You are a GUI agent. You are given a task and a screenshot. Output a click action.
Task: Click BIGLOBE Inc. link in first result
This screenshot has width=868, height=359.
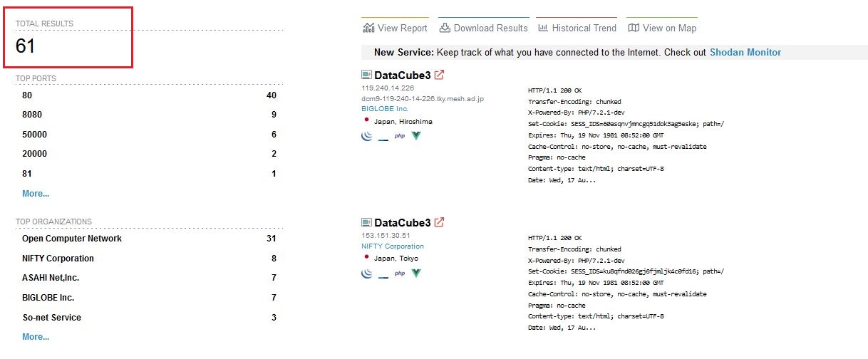pos(385,109)
